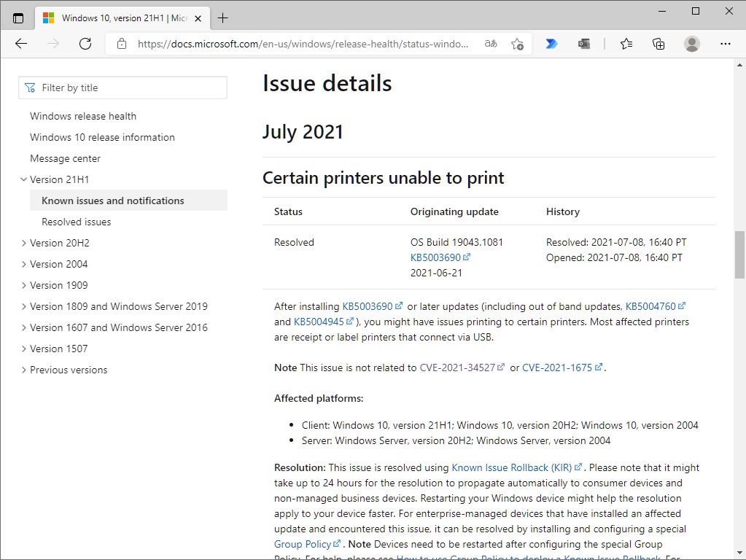
Task: Open the Collections panel
Action: [658, 44]
